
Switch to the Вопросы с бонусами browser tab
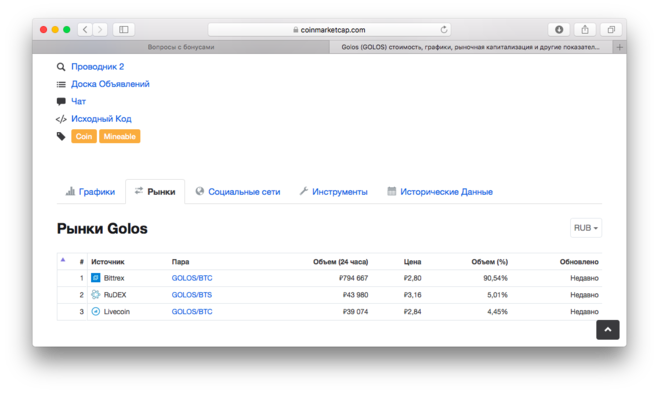click(181, 47)
